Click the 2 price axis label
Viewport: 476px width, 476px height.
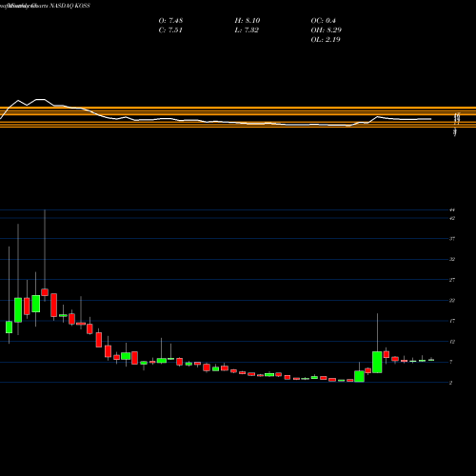pos(451,383)
